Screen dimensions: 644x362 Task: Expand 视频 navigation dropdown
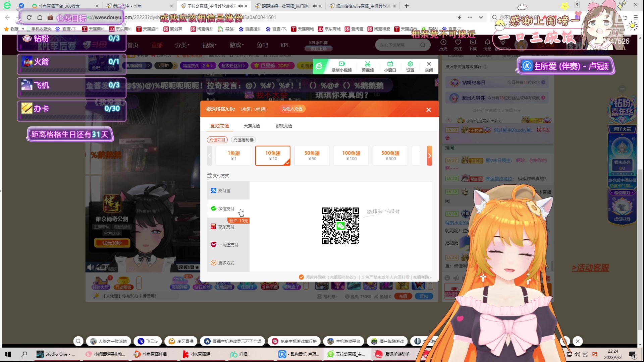point(209,45)
